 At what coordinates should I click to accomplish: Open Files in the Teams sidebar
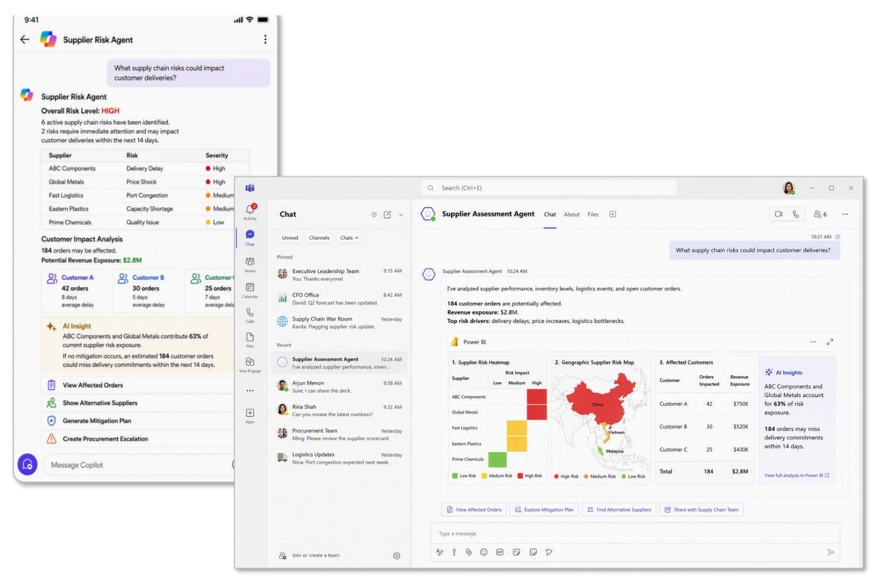point(250,339)
